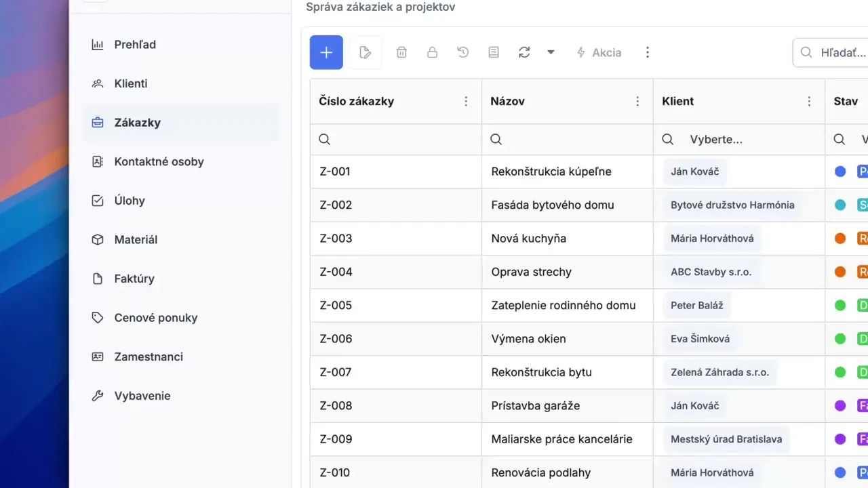Switch to the Klienti section

pos(130,83)
